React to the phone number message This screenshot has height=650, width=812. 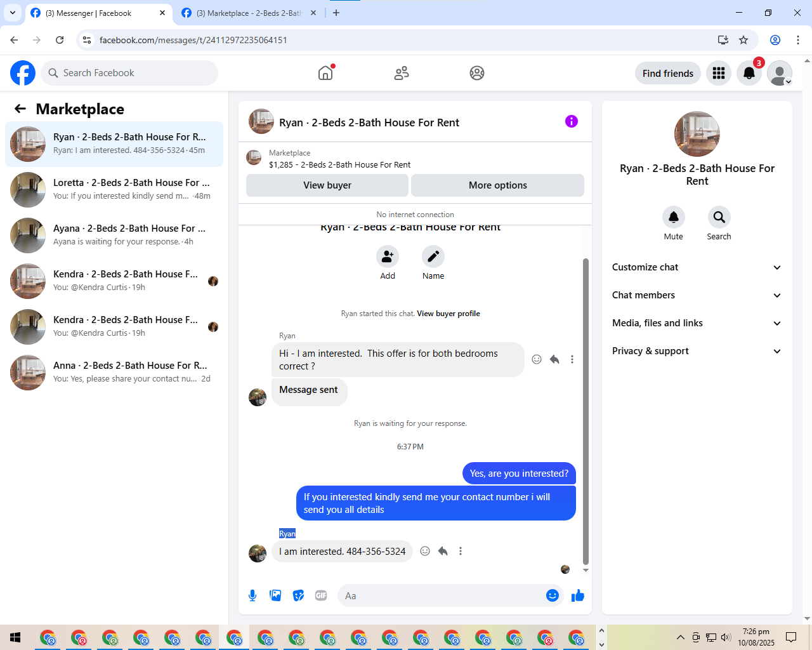(x=425, y=551)
